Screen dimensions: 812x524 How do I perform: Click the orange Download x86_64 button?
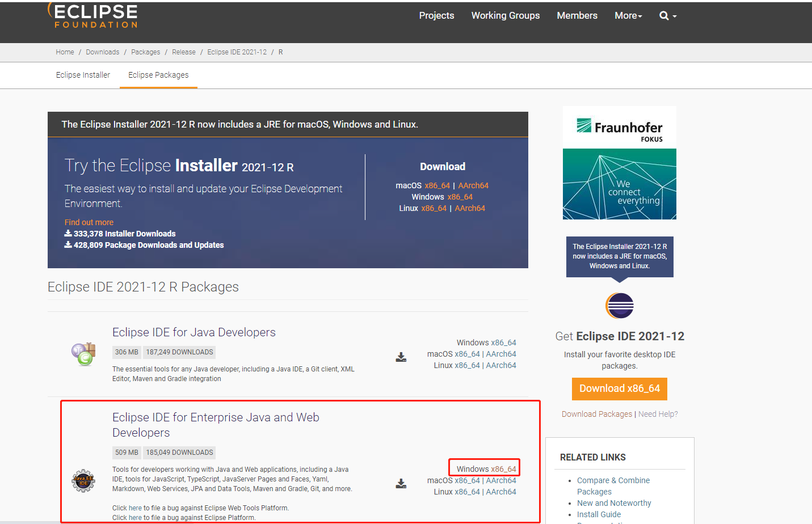pos(620,388)
